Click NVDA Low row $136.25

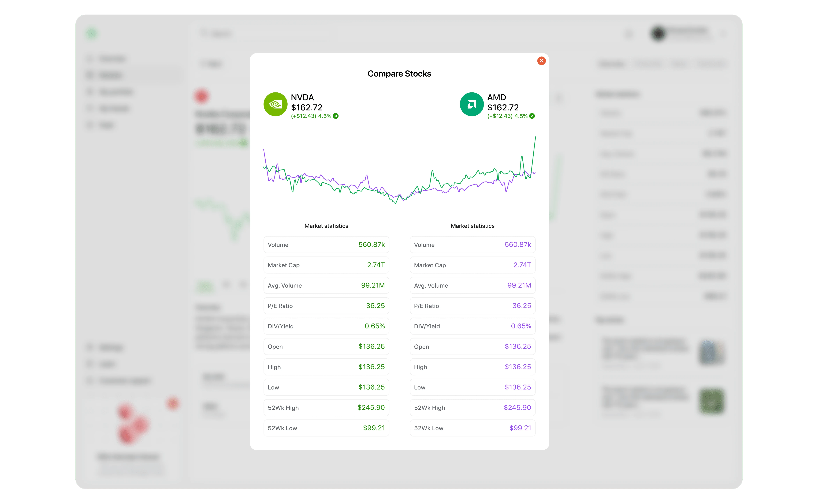326,387
